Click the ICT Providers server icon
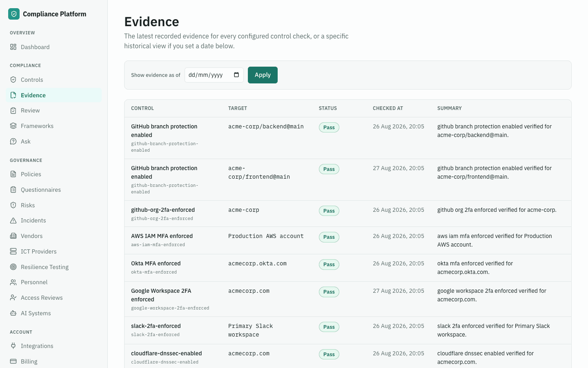This screenshot has height=368, width=588. [13, 251]
